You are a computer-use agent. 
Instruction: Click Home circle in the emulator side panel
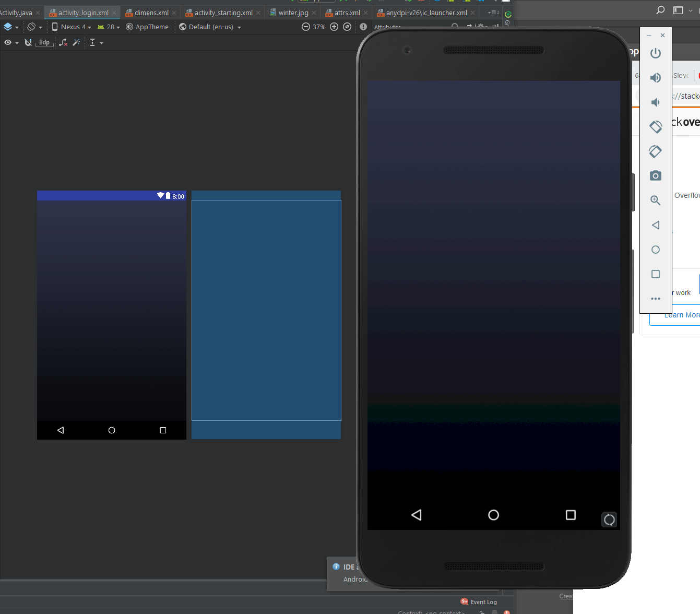(656, 250)
